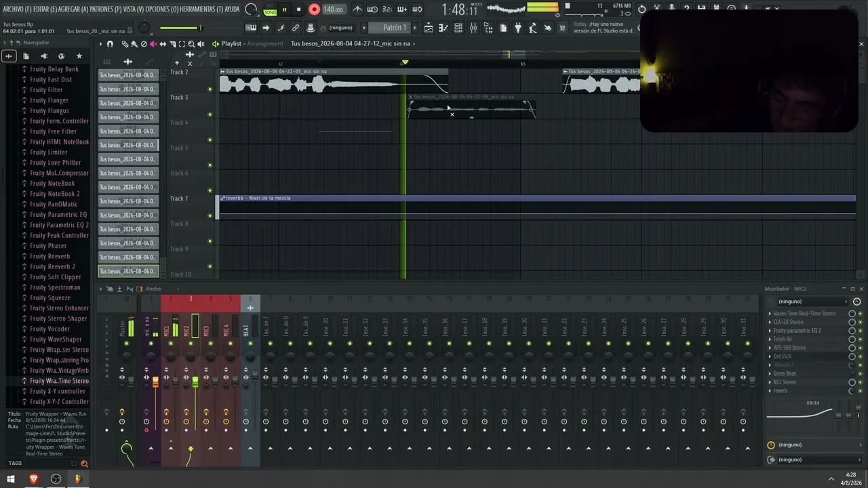Expand the API-560 Stereo slot menu

pyautogui.click(x=770, y=348)
